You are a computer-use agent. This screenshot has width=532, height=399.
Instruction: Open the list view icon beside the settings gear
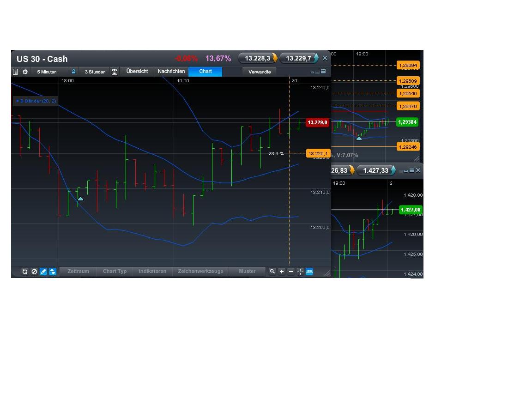click(x=15, y=72)
